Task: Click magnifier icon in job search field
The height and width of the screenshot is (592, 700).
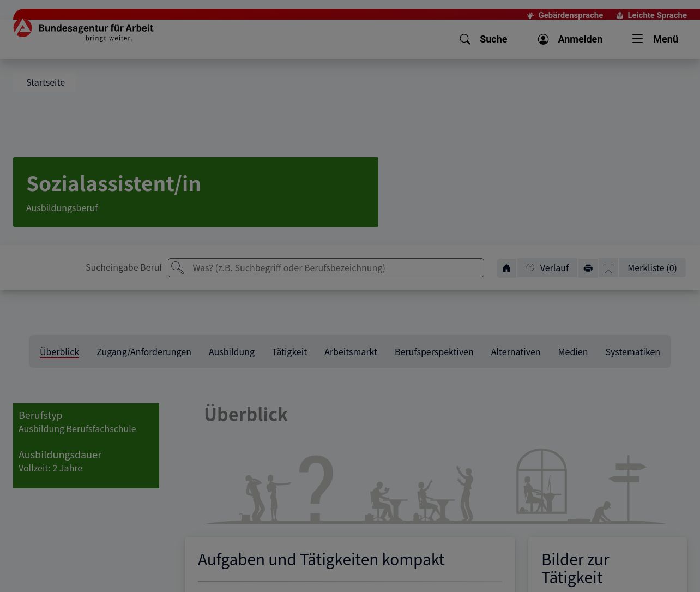Action: [x=177, y=268]
